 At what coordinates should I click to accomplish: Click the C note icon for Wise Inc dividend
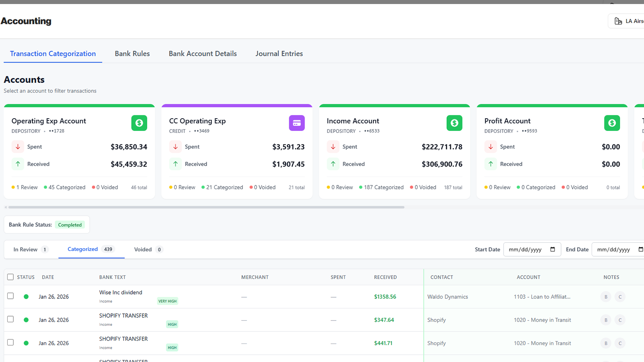point(620,297)
